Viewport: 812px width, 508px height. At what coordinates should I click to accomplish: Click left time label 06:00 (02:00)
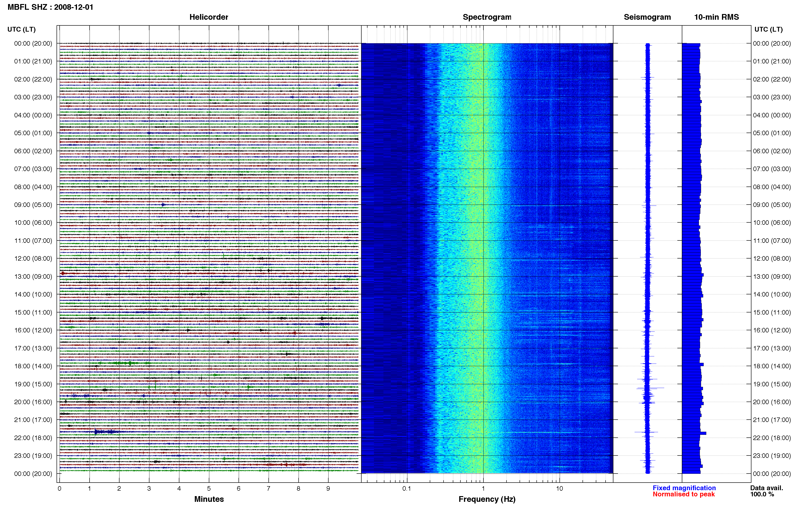[x=33, y=151]
